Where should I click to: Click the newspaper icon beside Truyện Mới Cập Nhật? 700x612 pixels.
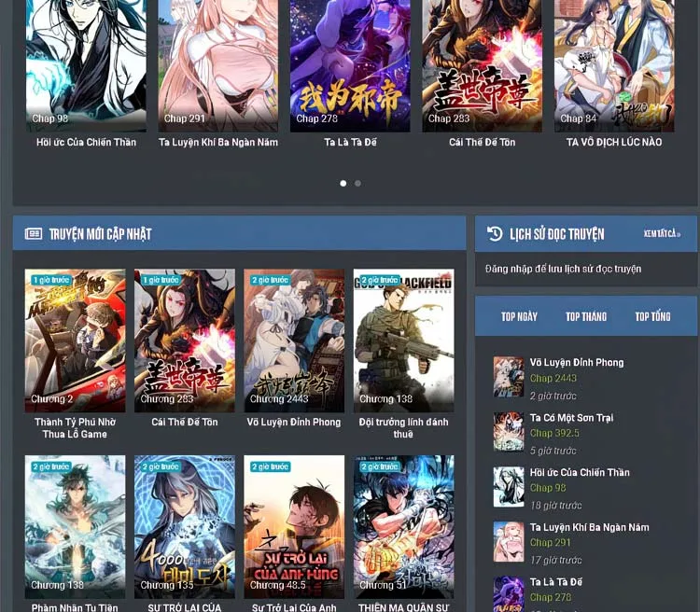point(34,233)
